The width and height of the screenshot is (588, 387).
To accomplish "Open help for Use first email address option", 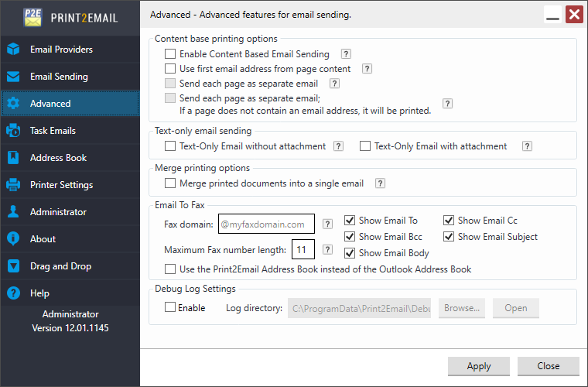I will [367, 69].
